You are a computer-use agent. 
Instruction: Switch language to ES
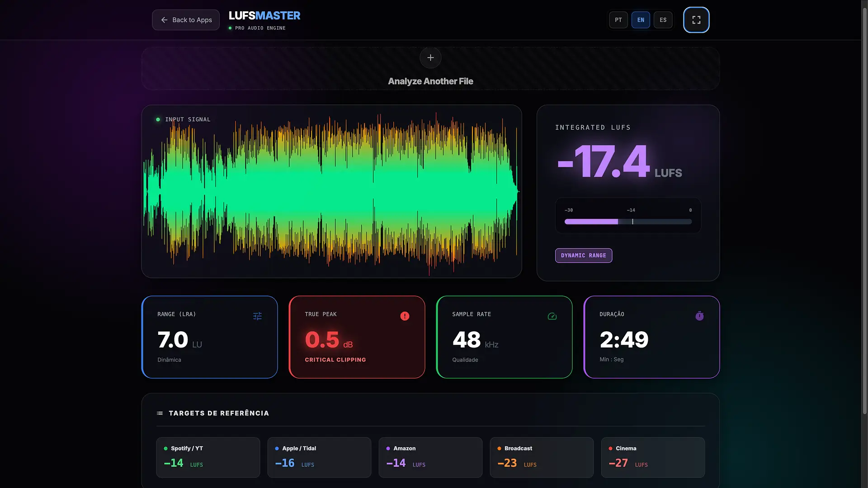point(663,20)
